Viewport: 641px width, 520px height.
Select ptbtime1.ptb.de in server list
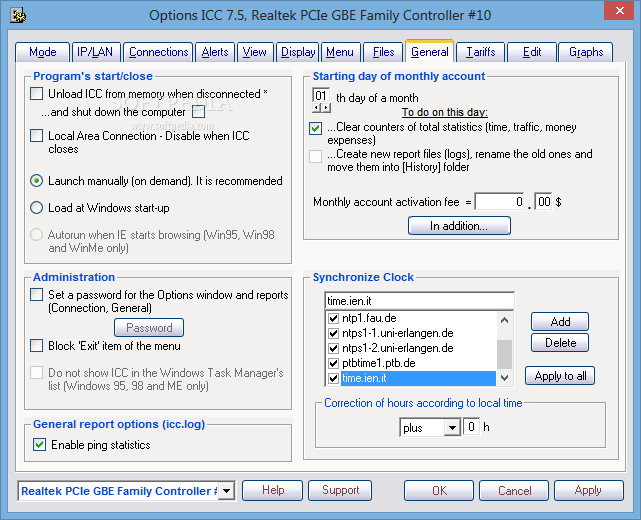(x=379, y=363)
